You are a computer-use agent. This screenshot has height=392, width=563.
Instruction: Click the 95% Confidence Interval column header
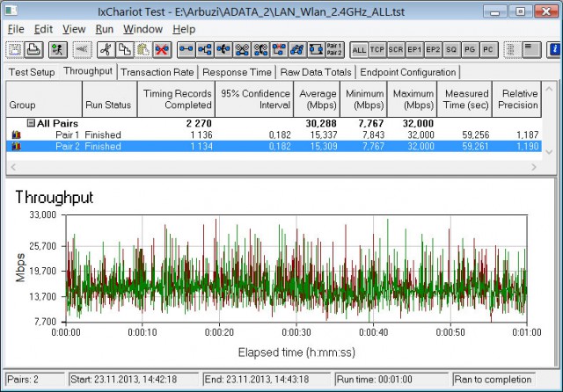click(x=254, y=99)
